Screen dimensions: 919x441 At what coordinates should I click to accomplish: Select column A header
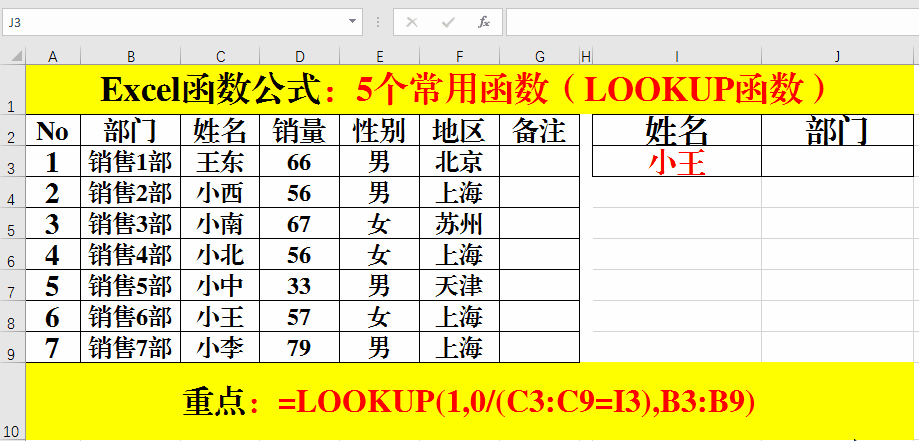[53, 56]
